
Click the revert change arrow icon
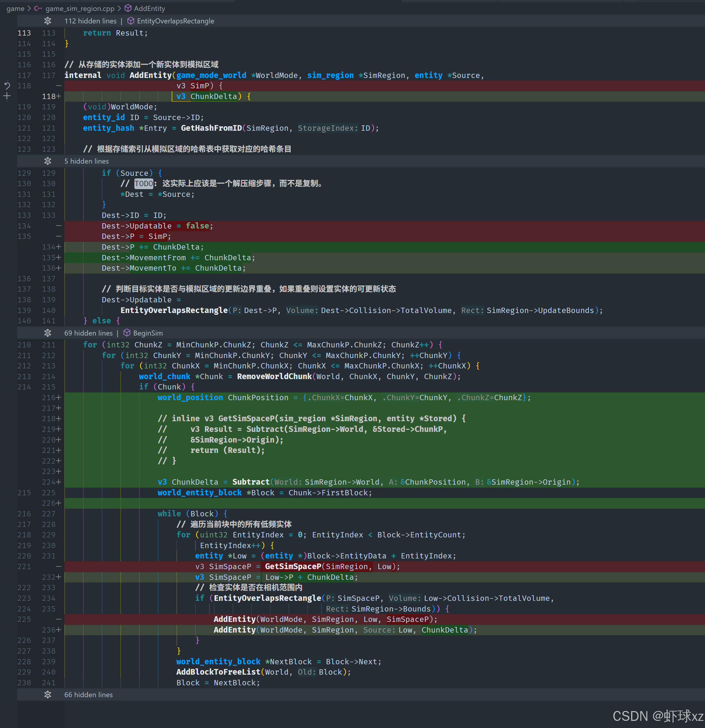7,86
